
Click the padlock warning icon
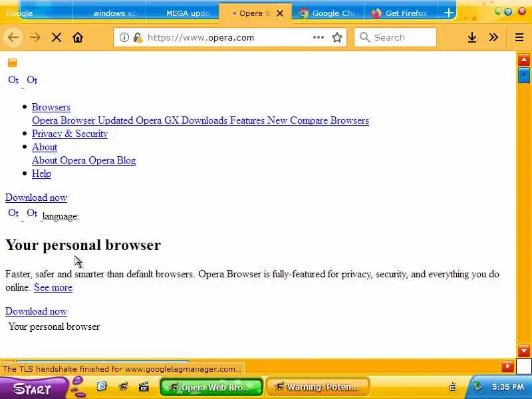point(138,37)
